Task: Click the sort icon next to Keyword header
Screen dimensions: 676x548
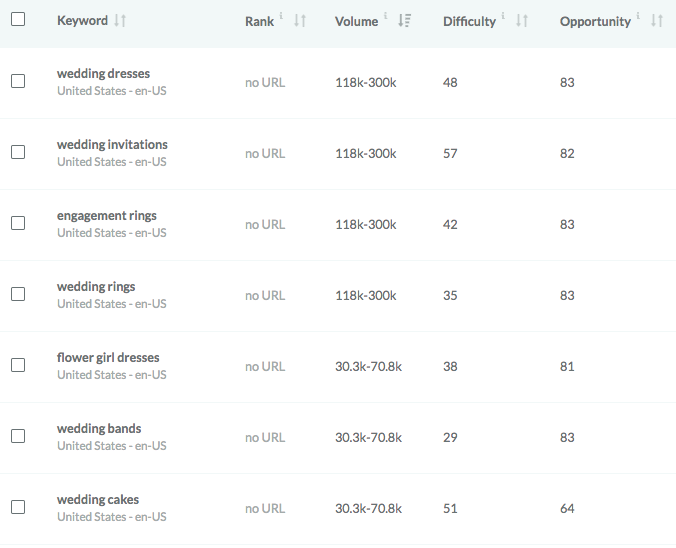Action: pos(121,21)
